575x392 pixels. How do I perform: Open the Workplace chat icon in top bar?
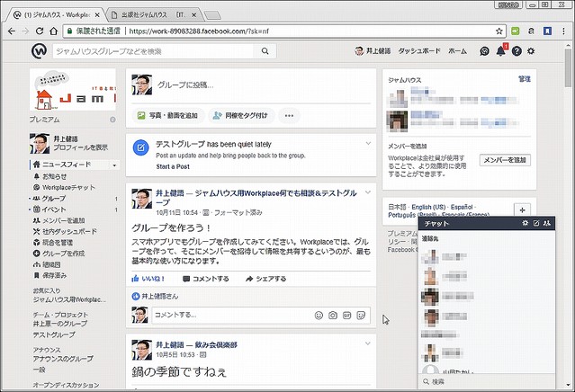click(484, 51)
